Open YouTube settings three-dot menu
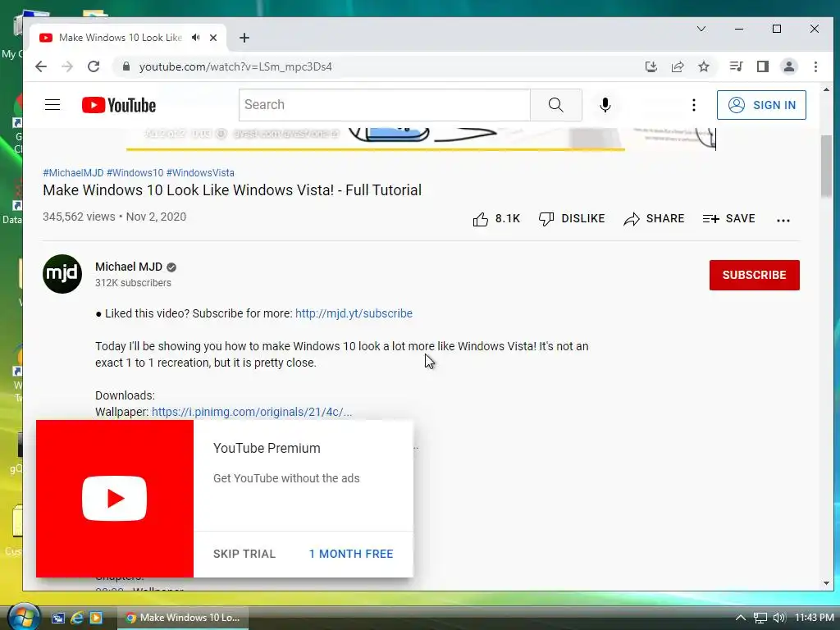This screenshot has width=840, height=630. pos(694,105)
